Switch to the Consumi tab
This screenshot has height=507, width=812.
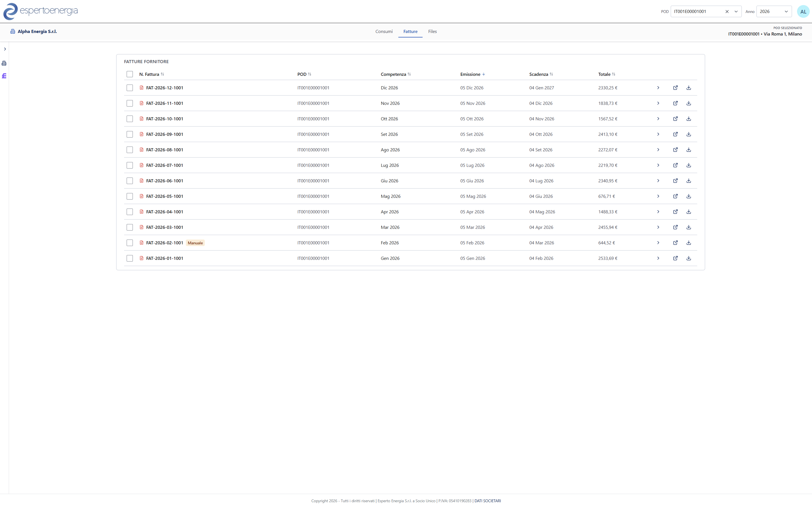[x=384, y=32]
